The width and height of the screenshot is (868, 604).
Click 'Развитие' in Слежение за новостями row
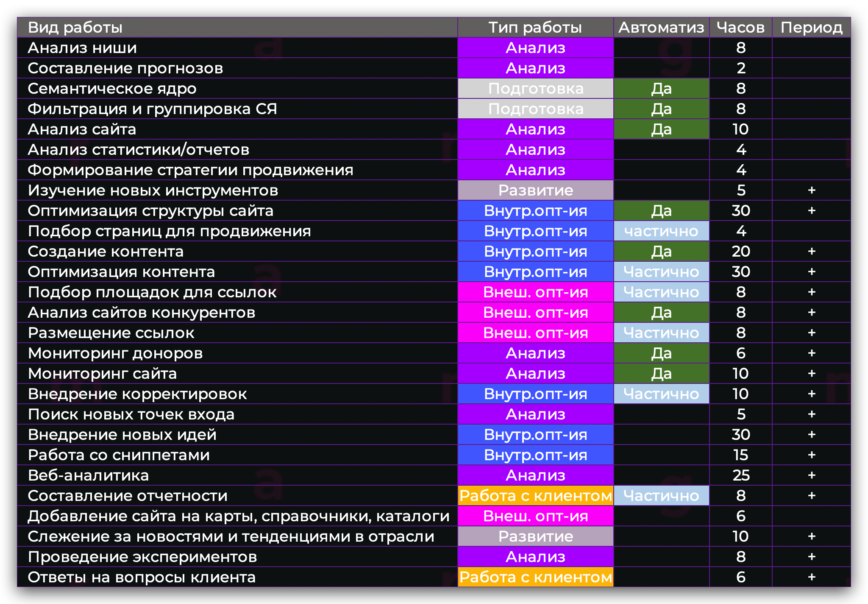(x=536, y=537)
